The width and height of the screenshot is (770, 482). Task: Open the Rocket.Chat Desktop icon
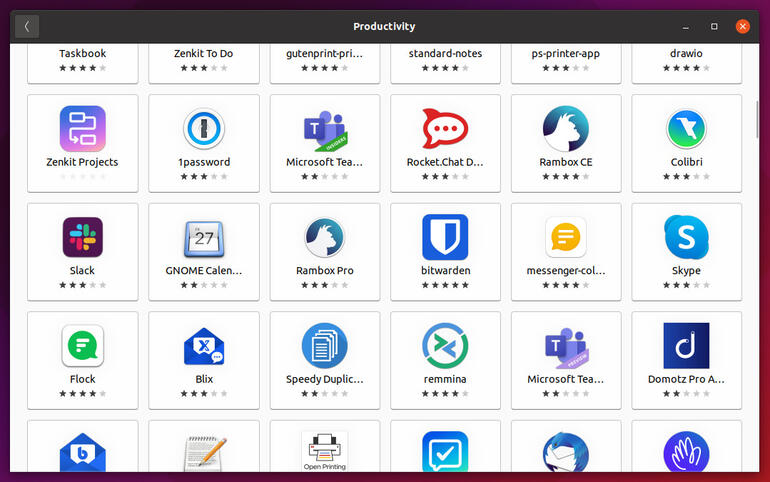coord(445,129)
